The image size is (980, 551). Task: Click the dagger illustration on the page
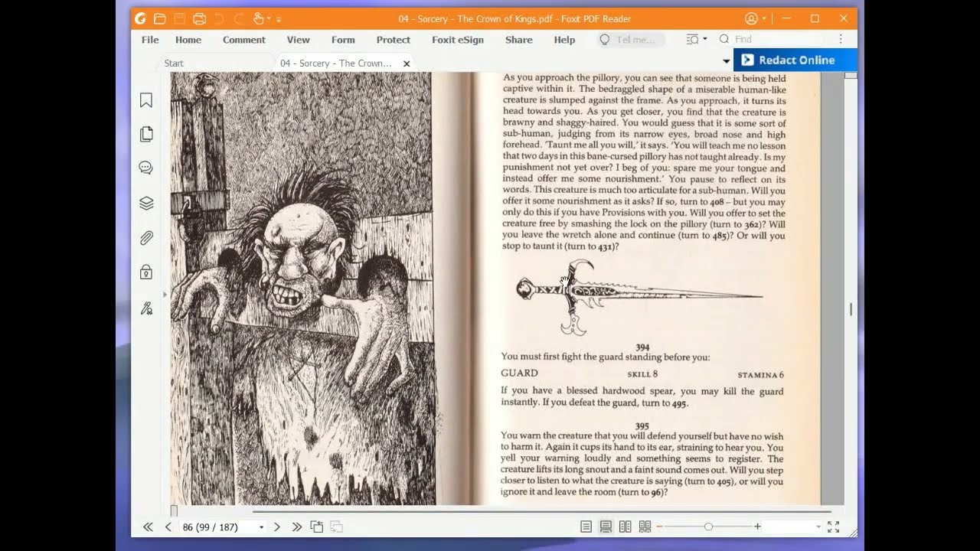[639, 296]
